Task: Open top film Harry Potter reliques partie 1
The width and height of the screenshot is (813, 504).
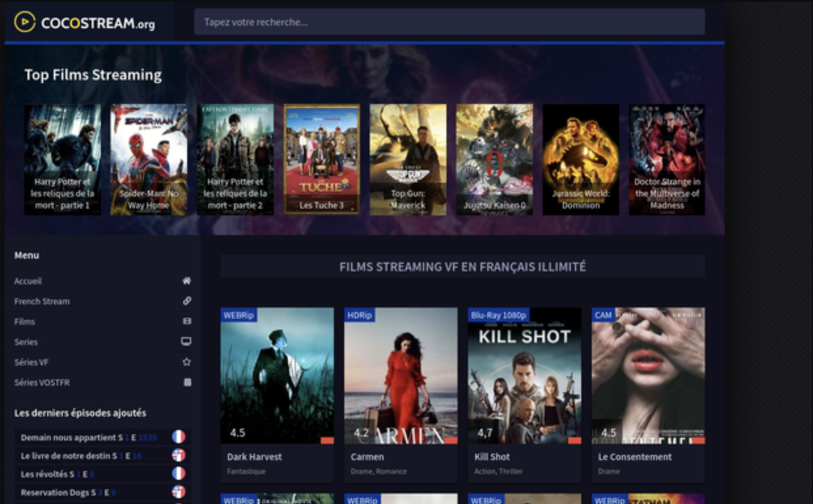Action: (63, 160)
